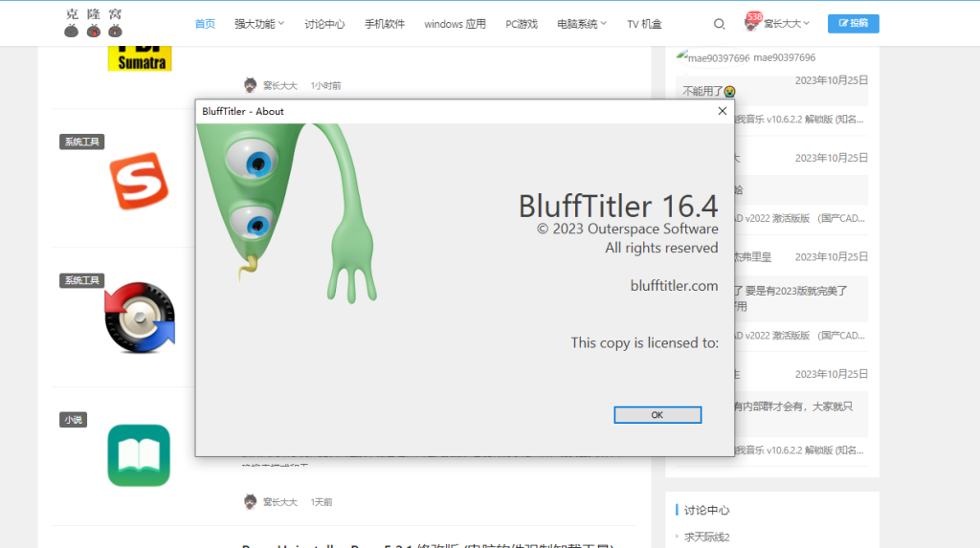Click author 窝长大大 posted 1小时前
The width and height of the screenshot is (980, 548).
[280, 86]
